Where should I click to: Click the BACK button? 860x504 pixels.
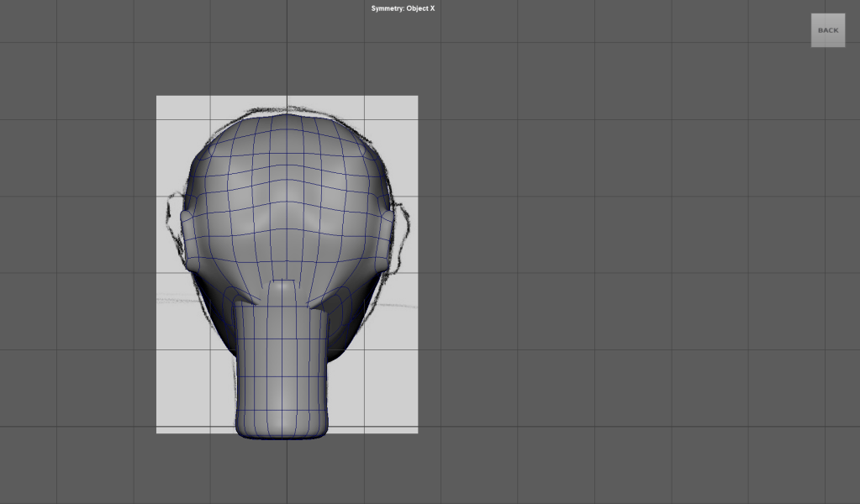827,30
